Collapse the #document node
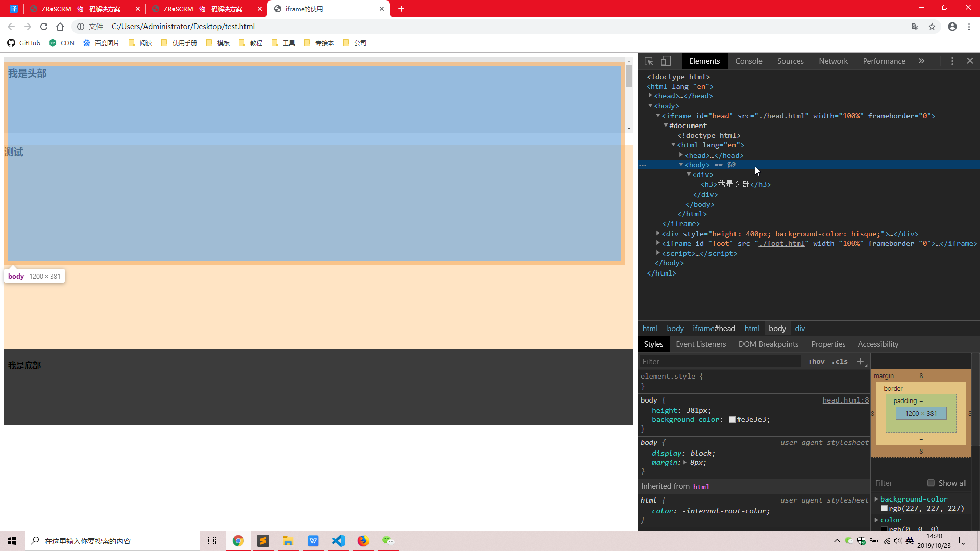This screenshot has height=551, width=980. coord(666,126)
